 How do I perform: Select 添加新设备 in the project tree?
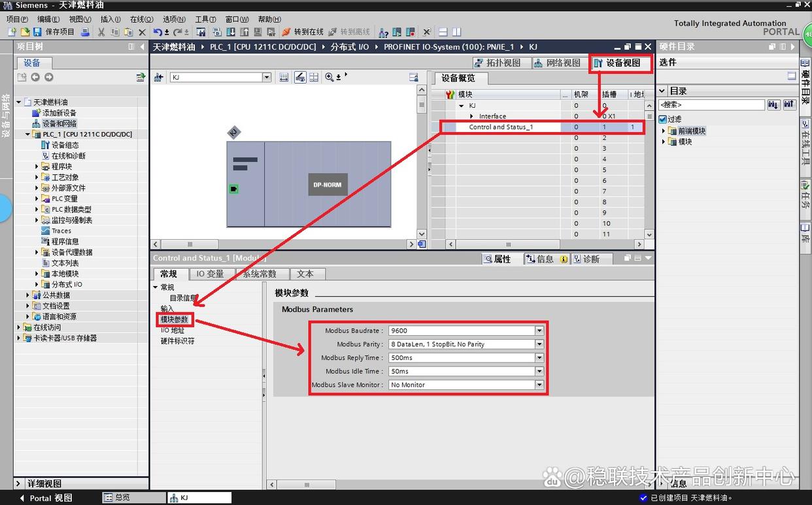(x=59, y=113)
